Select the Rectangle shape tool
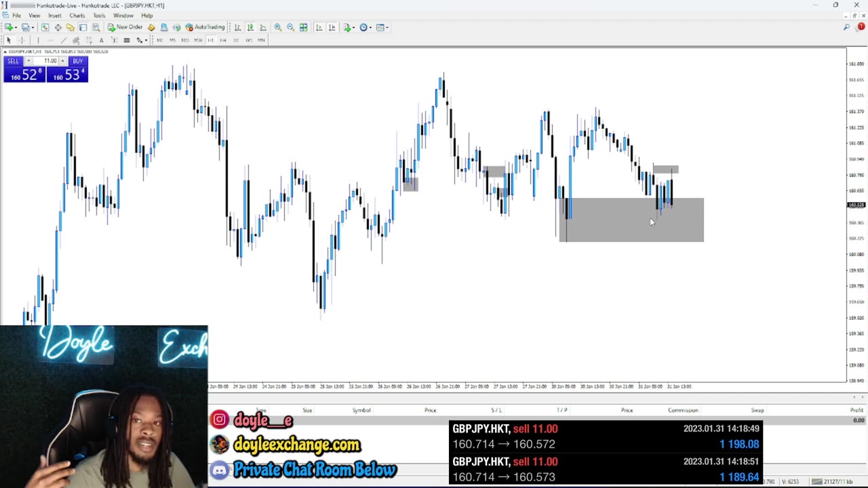The width and height of the screenshot is (868, 488). [x=127, y=40]
